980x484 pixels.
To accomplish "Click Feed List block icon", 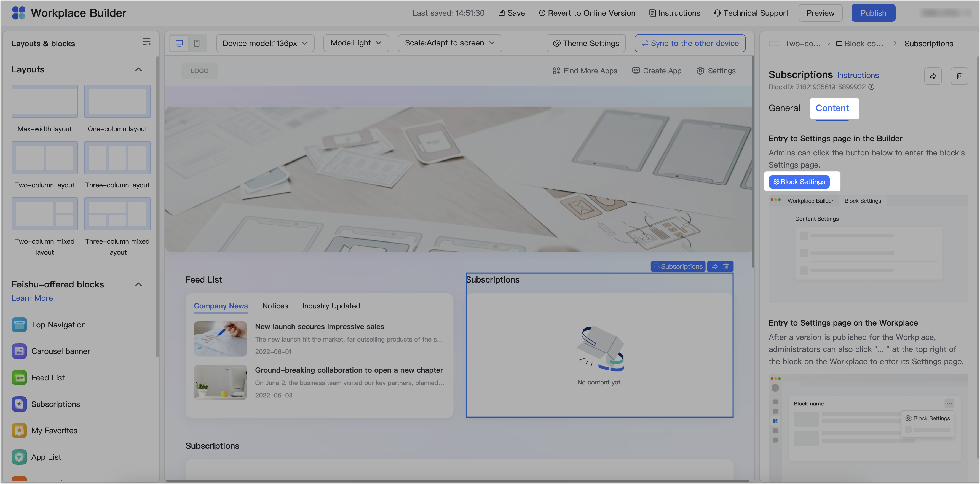I will click(x=19, y=378).
